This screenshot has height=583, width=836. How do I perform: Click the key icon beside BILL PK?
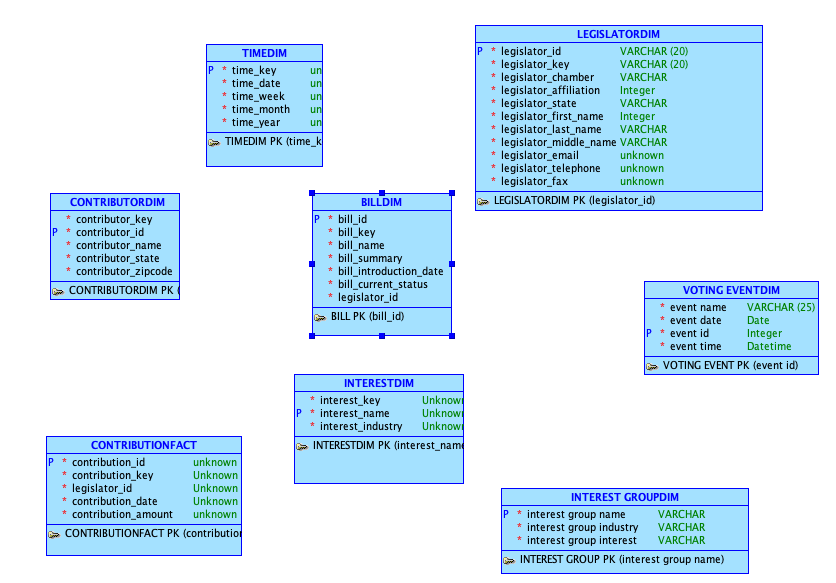(320, 317)
